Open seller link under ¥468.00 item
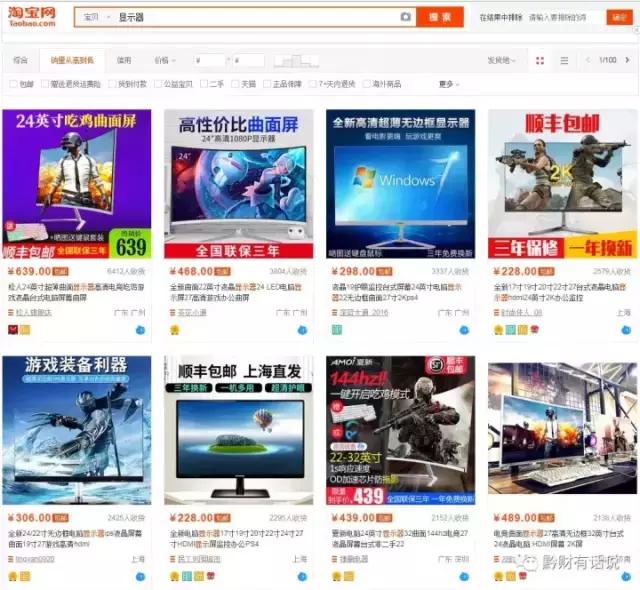The height and width of the screenshot is (590, 640). (192, 313)
